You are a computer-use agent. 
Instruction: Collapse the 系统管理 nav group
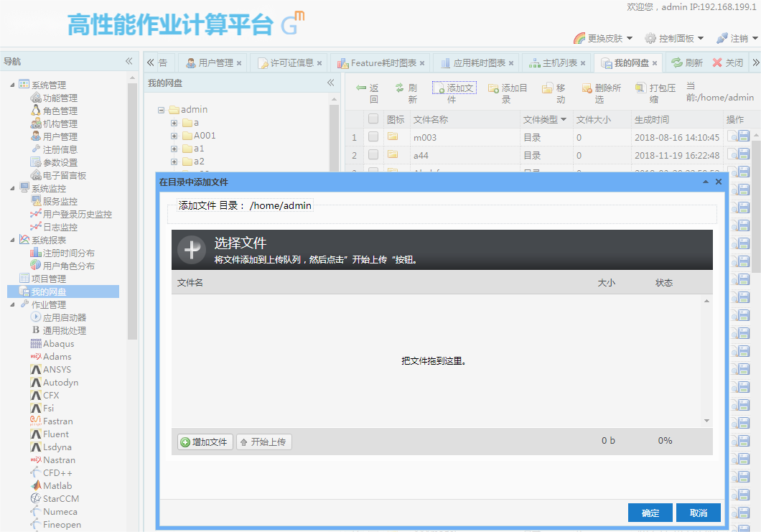pyautogui.click(x=12, y=85)
